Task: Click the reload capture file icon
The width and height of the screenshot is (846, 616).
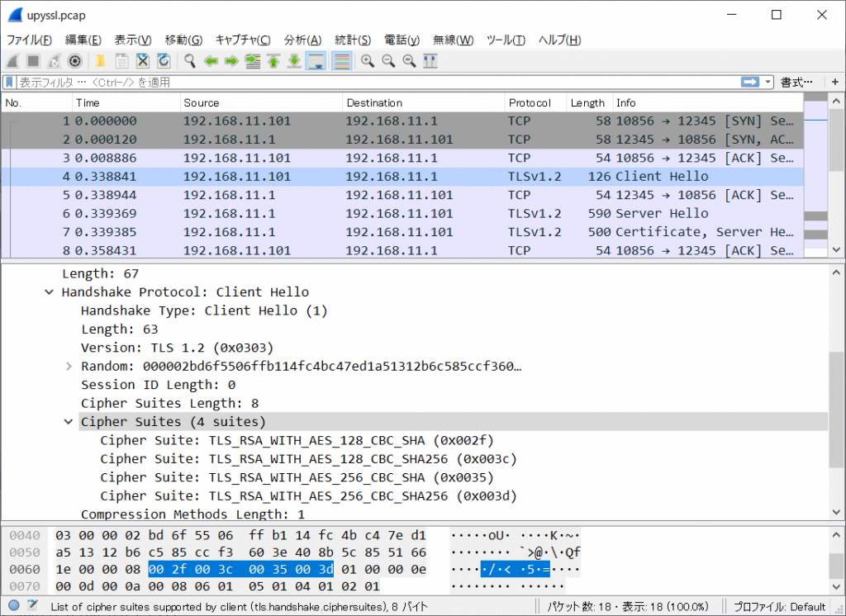Action: [x=164, y=60]
